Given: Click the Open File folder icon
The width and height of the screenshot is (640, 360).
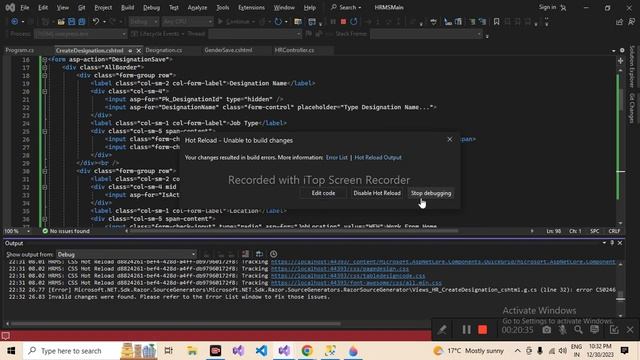Looking at the screenshot, I should [x=61, y=21].
